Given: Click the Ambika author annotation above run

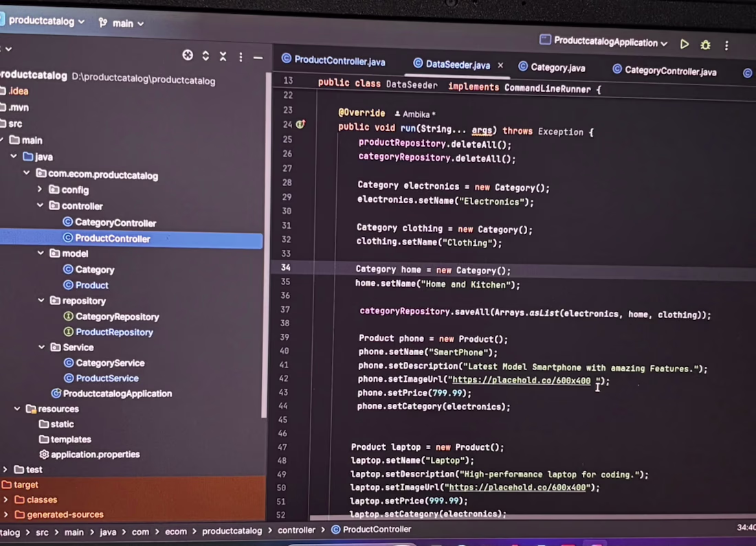Looking at the screenshot, I should coord(414,114).
